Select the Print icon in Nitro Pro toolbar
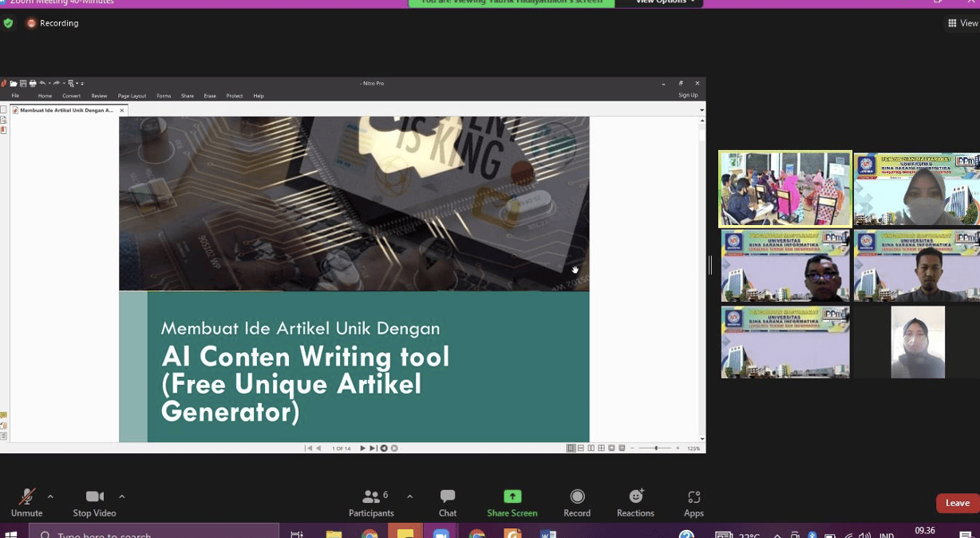The width and height of the screenshot is (980, 538). click(32, 83)
